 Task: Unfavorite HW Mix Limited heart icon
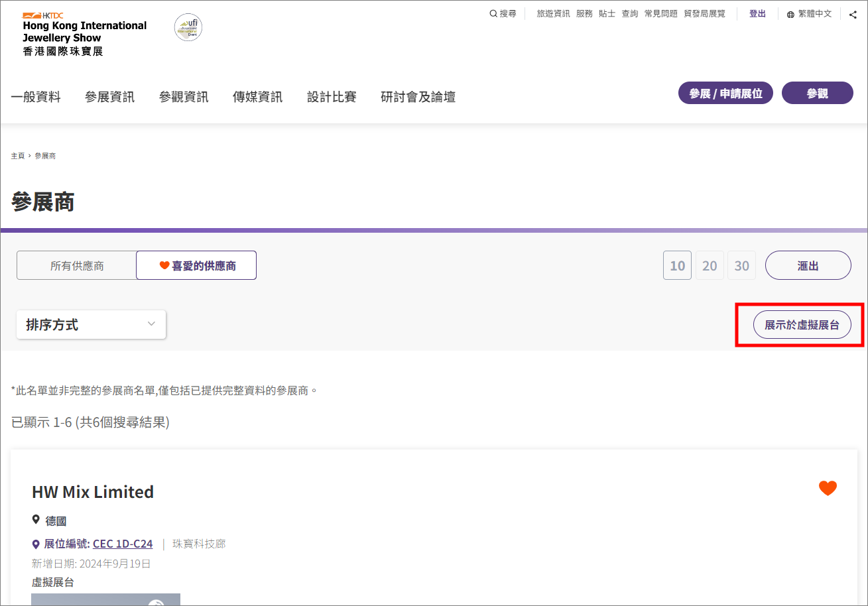pos(828,488)
